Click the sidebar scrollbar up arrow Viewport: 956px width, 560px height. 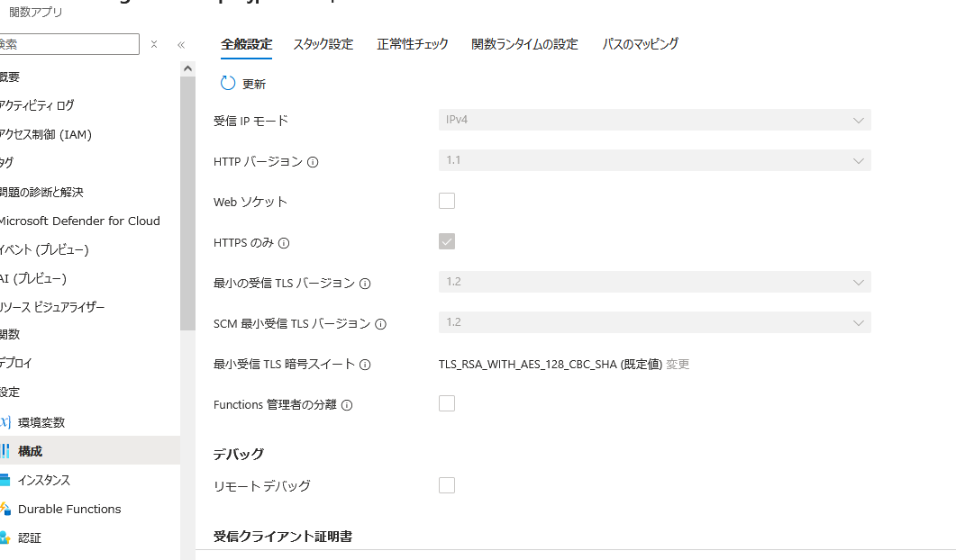[187, 68]
